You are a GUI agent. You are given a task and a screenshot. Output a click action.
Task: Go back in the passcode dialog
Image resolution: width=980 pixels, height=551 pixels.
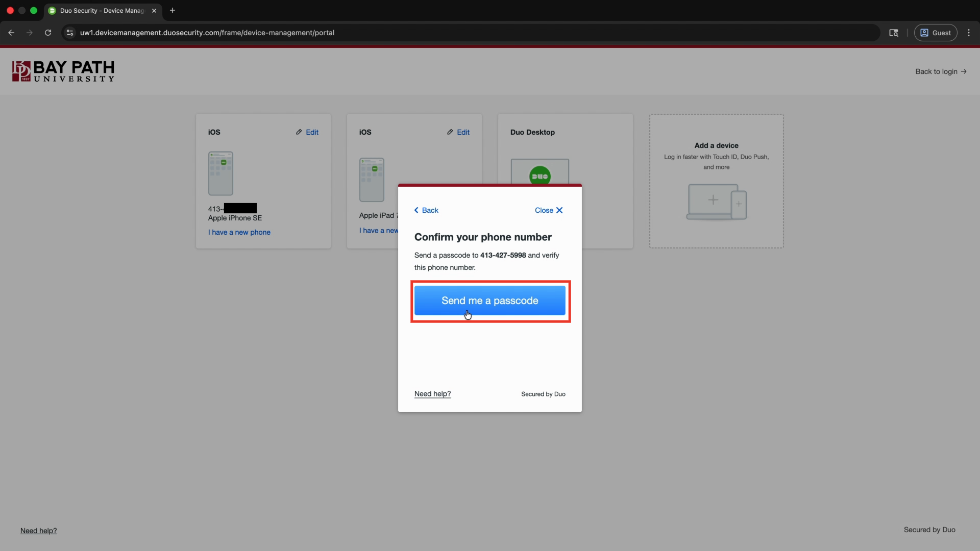[x=426, y=210]
